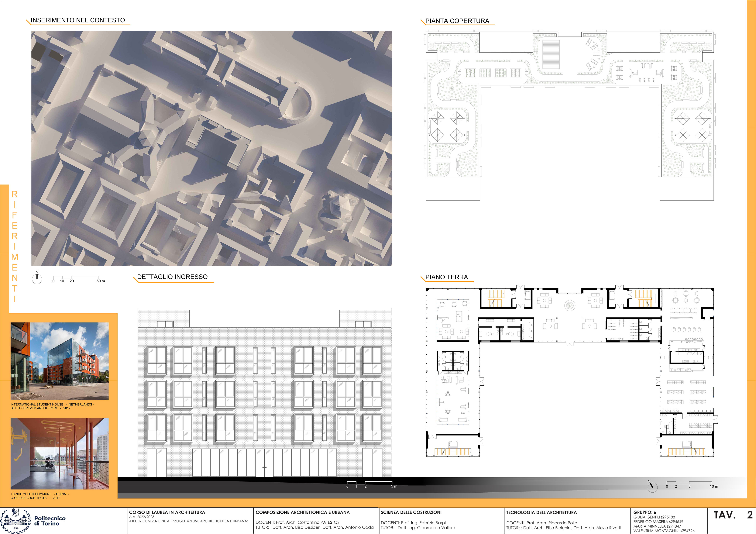Click the International Student House photo
This screenshot has height=534, width=756.
point(59,361)
